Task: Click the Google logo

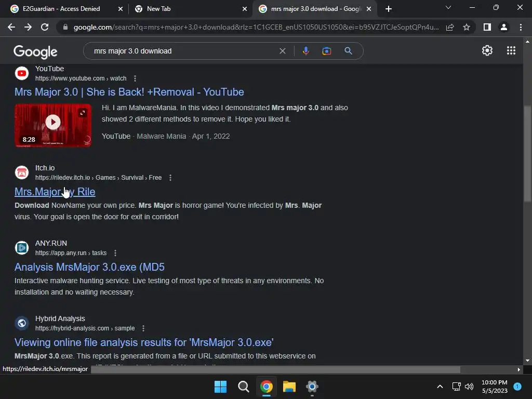Action: coord(35,51)
